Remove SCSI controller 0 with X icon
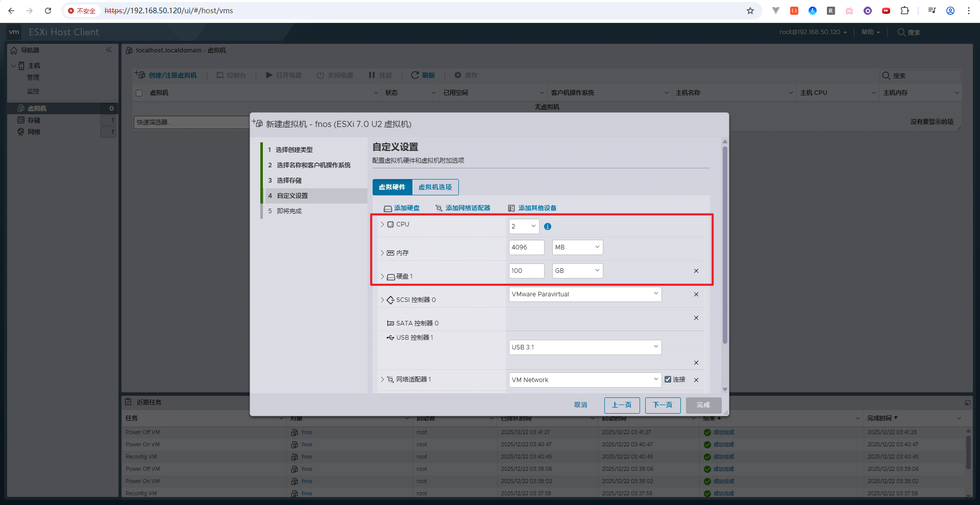The height and width of the screenshot is (505, 980). 696,294
